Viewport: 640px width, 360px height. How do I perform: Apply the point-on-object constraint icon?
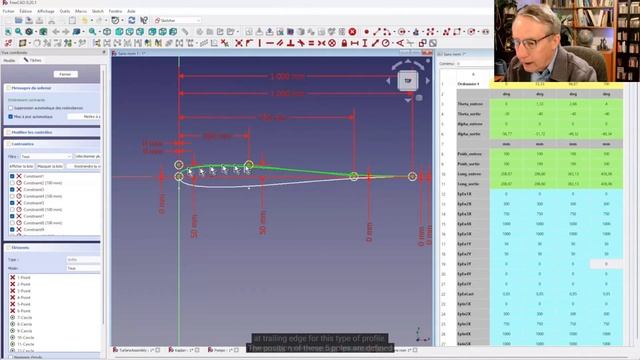click(x=249, y=43)
